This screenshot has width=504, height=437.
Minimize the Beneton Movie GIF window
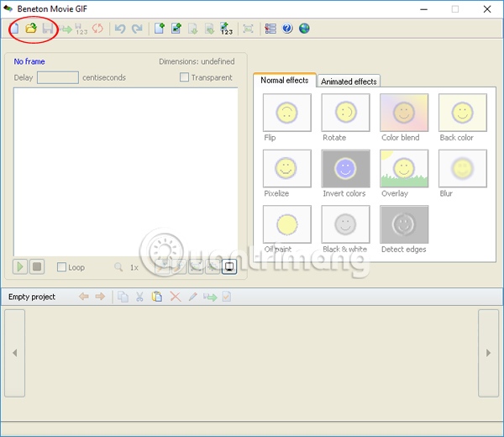(424, 9)
